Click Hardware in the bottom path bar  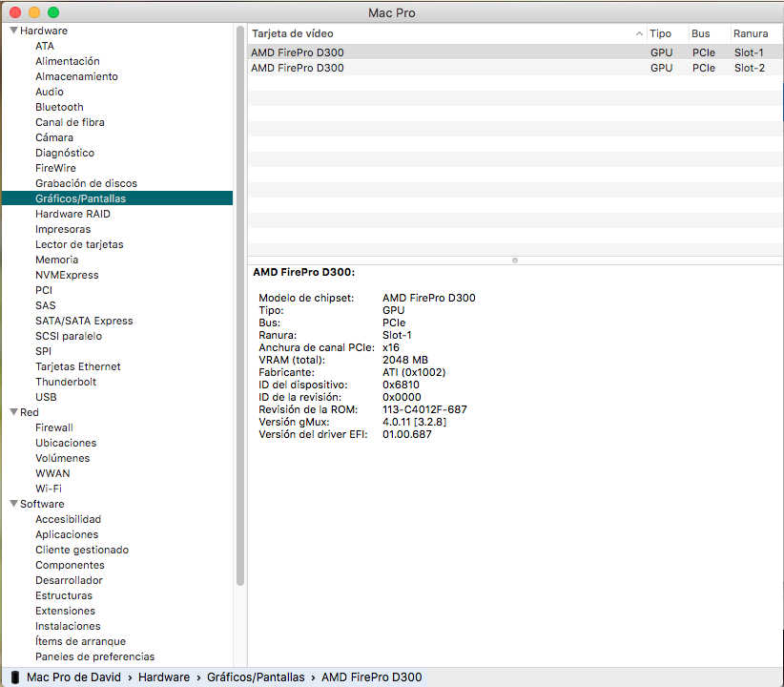(x=163, y=677)
